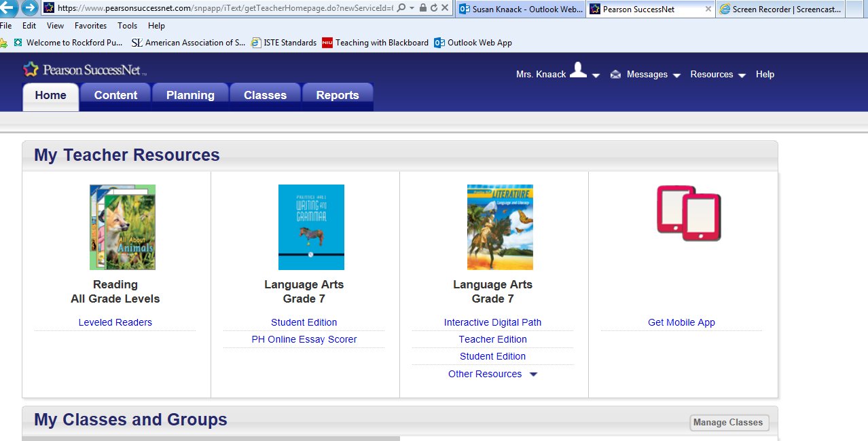This screenshot has width=868, height=441.
Task: Click the envelope icon next to Messages
Action: click(615, 75)
